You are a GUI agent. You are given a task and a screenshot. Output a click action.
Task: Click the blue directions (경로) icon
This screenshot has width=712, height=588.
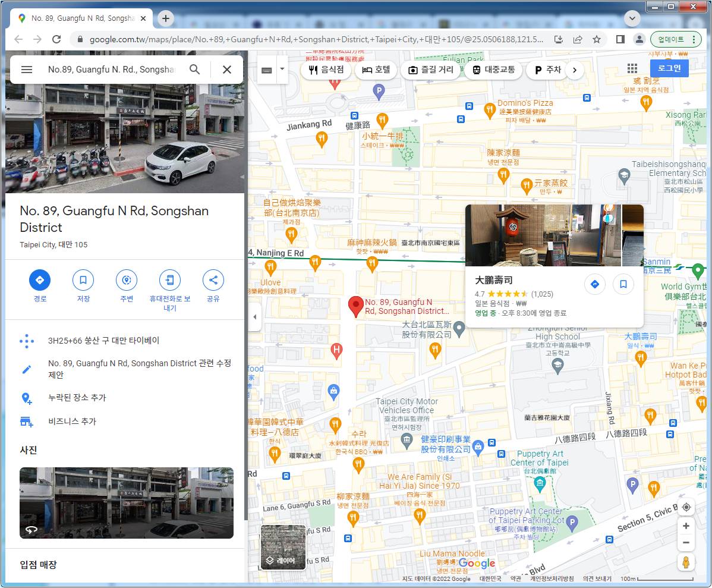[x=40, y=280]
